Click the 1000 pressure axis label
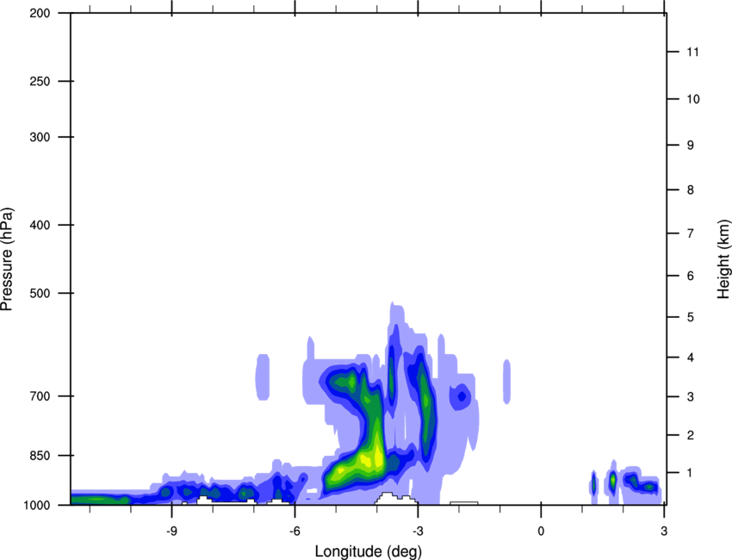This screenshot has width=732, height=560. click(x=37, y=505)
